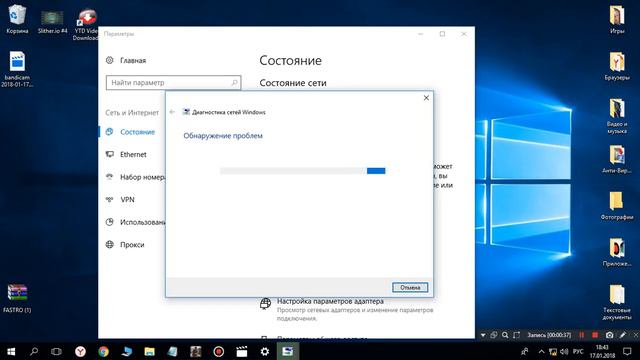Open the red record app on taskbar

[x=219, y=351]
